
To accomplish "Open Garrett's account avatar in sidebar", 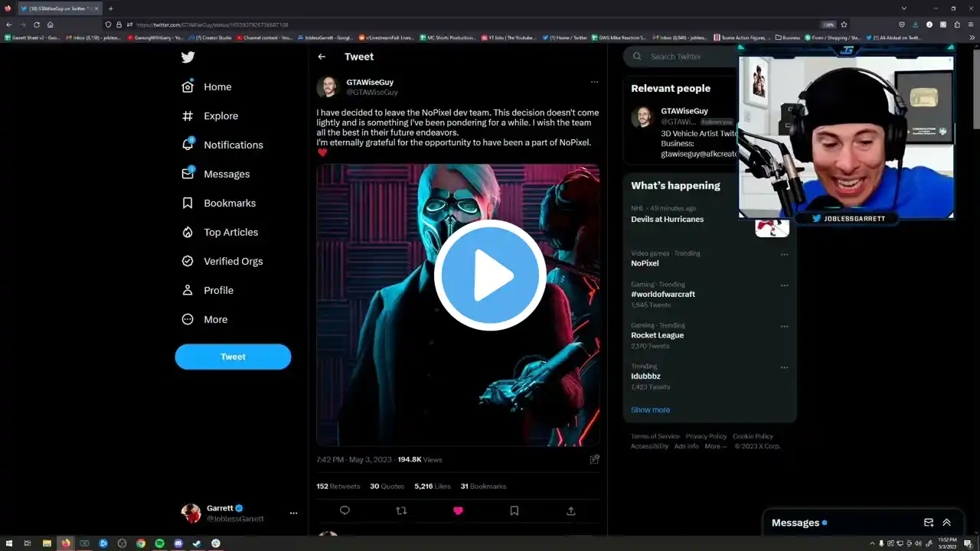I will tap(191, 513).
